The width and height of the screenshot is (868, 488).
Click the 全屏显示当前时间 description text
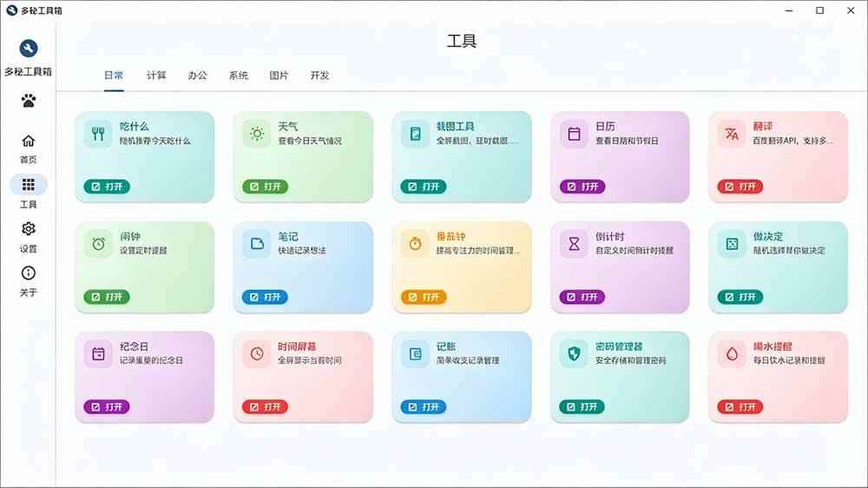pos(310,360)
